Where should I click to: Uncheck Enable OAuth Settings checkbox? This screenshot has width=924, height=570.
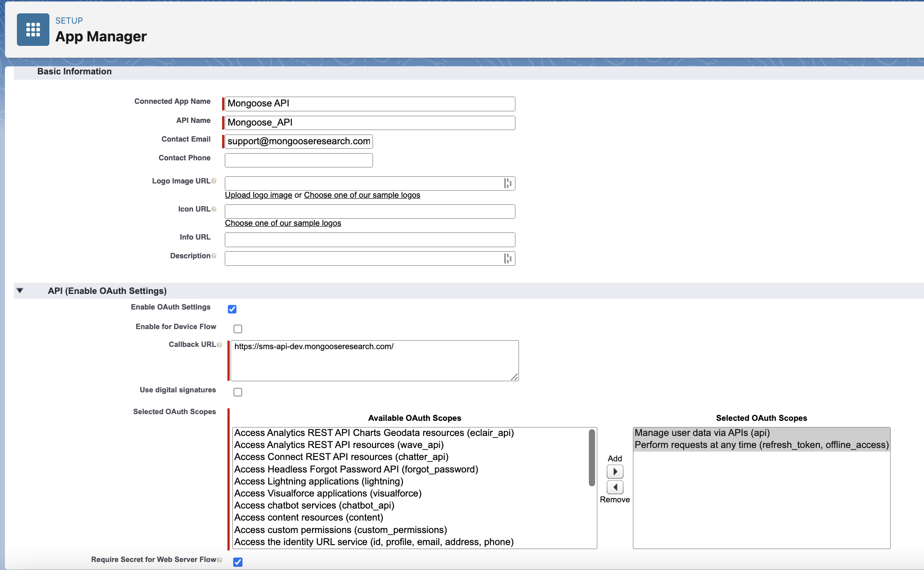click(x=232, y=309)
